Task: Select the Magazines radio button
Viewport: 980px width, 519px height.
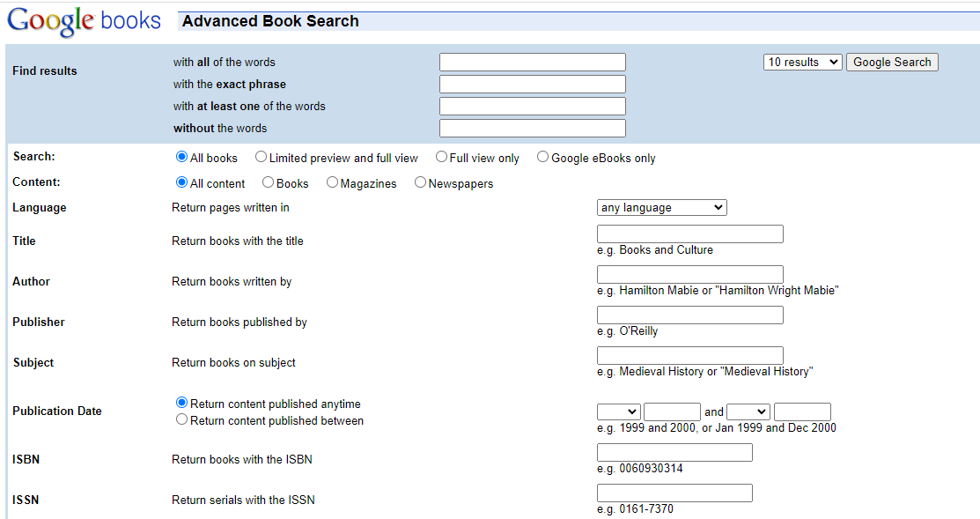Action: (332, 182)
